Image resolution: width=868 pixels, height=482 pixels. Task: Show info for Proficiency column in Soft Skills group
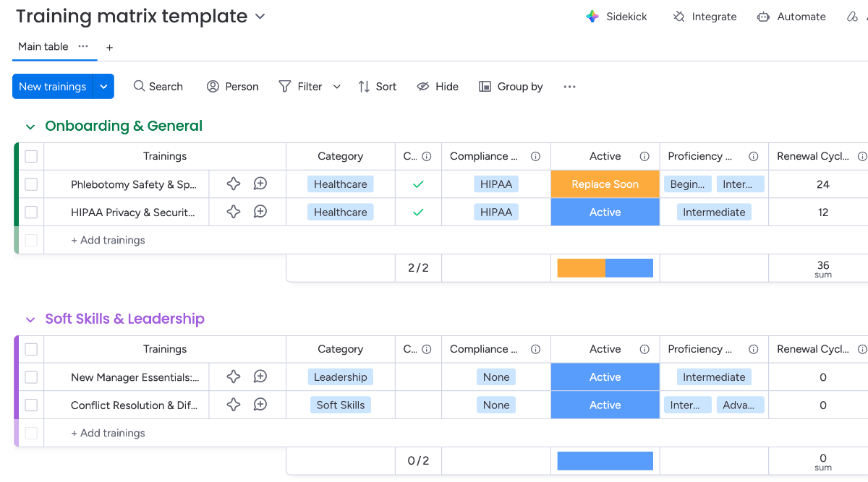point(753,349)
